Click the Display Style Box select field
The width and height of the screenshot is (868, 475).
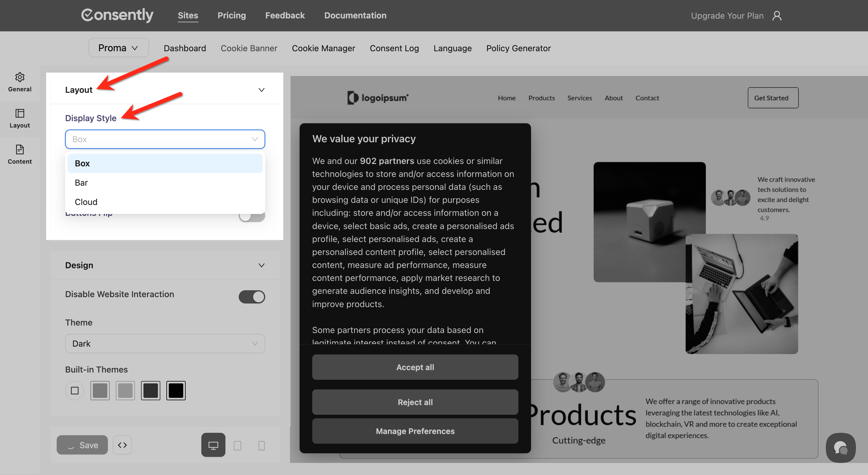tap(165, 139)
